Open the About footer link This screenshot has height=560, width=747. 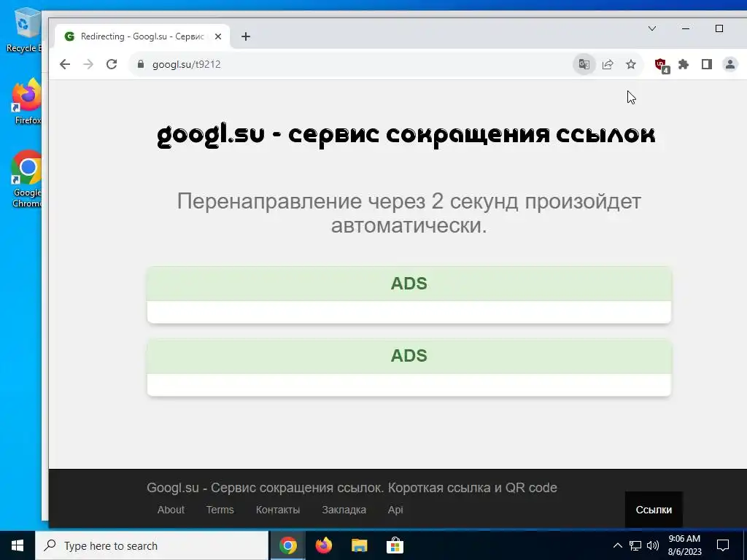[171, 510]
